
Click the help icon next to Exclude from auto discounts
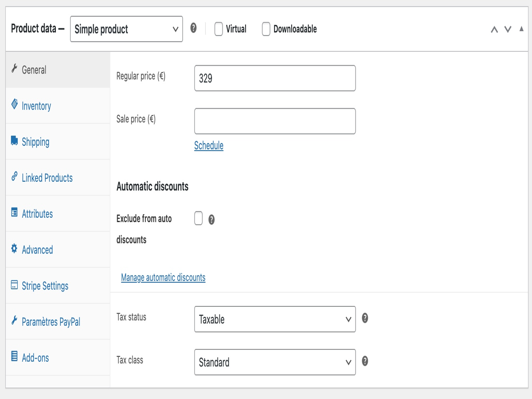211,219
